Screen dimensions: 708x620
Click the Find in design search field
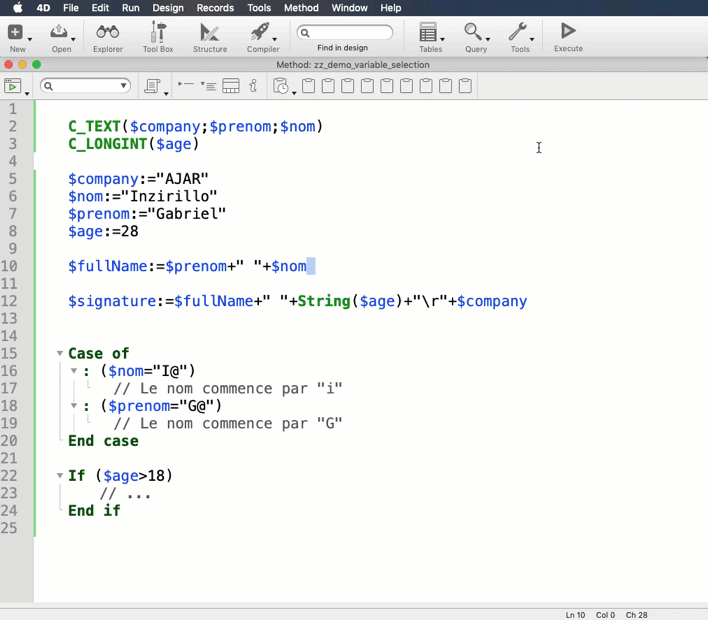[345, 33]
